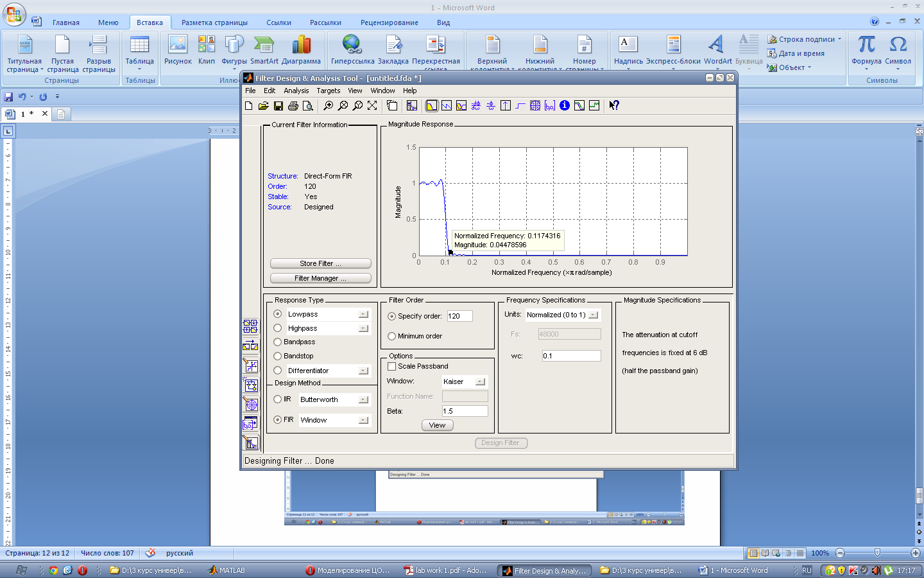924x578 pixels.
Task: Open Create Multirate Filter sidebar panel
Action: (250, 327)
